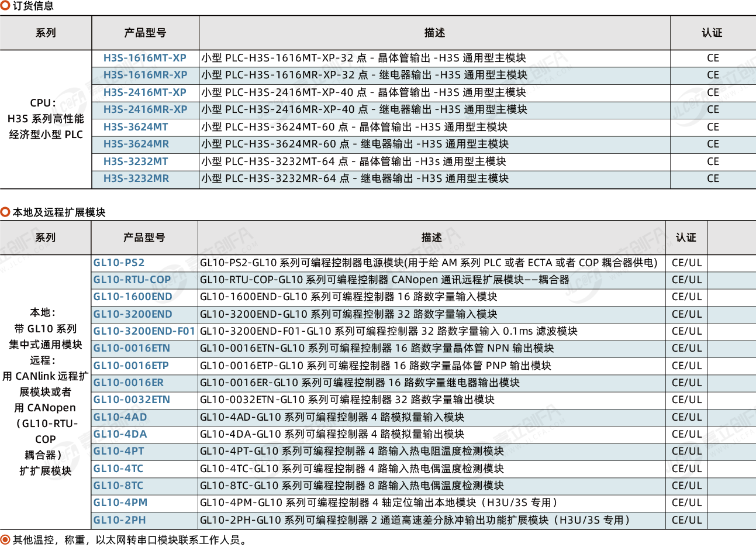Choose the H3S-3232MT model entry
This screenshot has height=547, width=756.
coord(136,161)
